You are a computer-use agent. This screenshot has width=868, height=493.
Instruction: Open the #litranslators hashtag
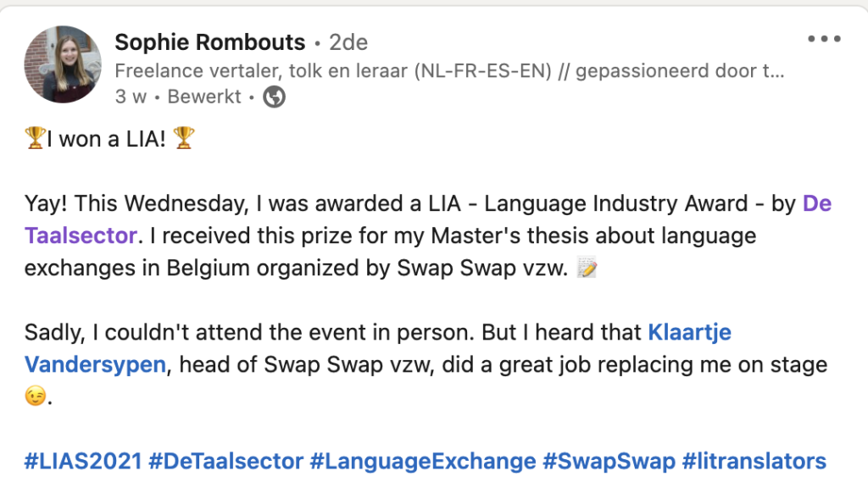[754, 461]
